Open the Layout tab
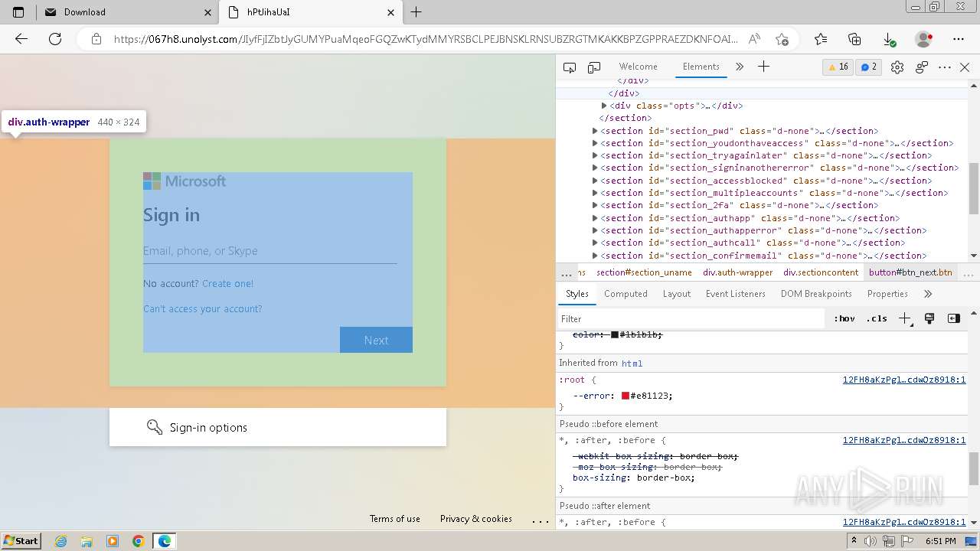This screenshot has width=980, height=551. (676, 294)
